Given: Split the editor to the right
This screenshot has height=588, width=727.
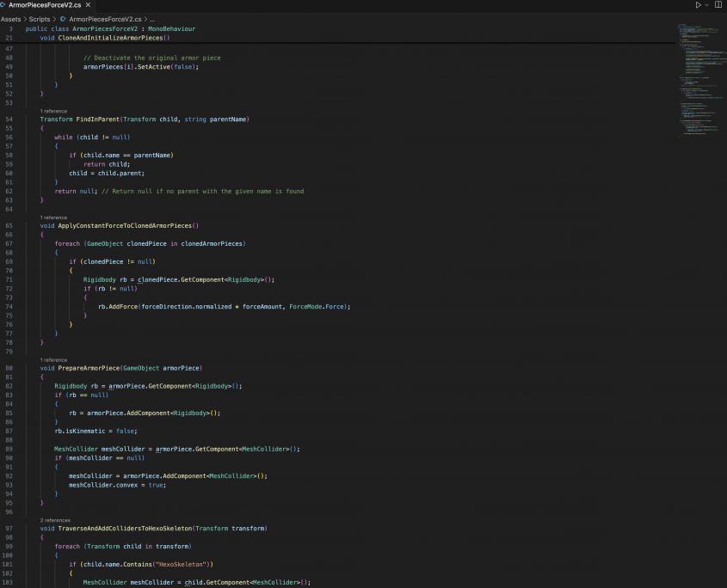Looking at the screenshot, I should pyautogui.click(x=718, y=5).
